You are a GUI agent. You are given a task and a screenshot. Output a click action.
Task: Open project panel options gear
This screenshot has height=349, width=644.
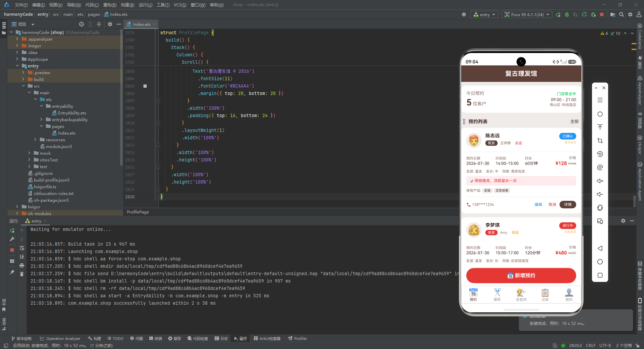coord(110,24)
